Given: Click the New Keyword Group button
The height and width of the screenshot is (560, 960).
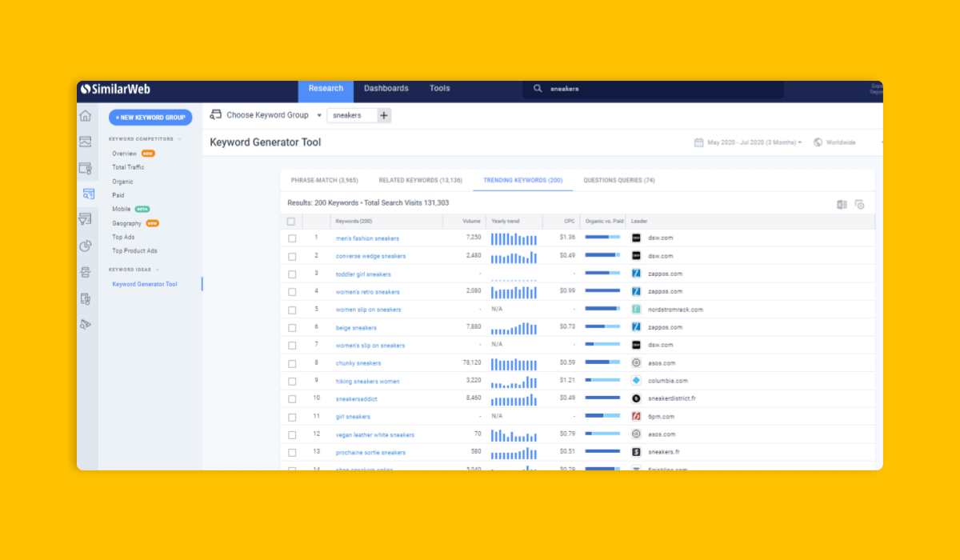Looking at the screenshot, I should coord(150,118).
